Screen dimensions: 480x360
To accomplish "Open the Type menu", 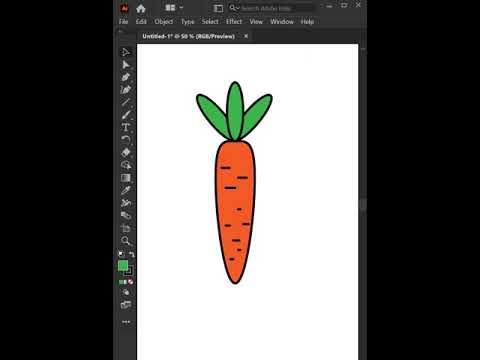I will pyautogui.click(x=188, y=22).
